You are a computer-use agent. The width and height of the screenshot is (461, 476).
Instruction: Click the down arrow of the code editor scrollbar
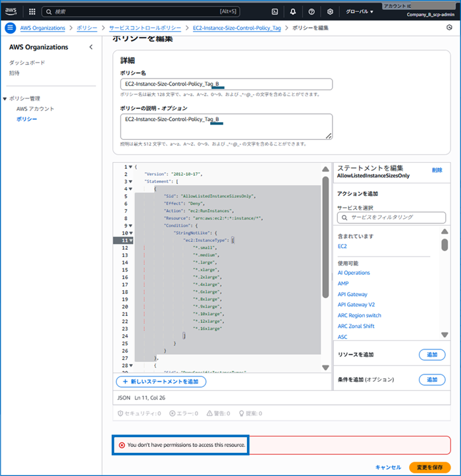[325, 368]
